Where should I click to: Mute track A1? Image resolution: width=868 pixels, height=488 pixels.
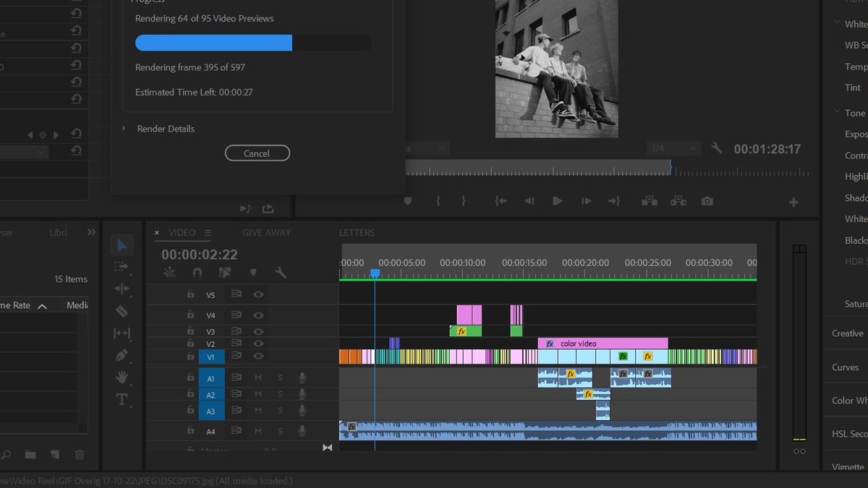coord(258,378)
